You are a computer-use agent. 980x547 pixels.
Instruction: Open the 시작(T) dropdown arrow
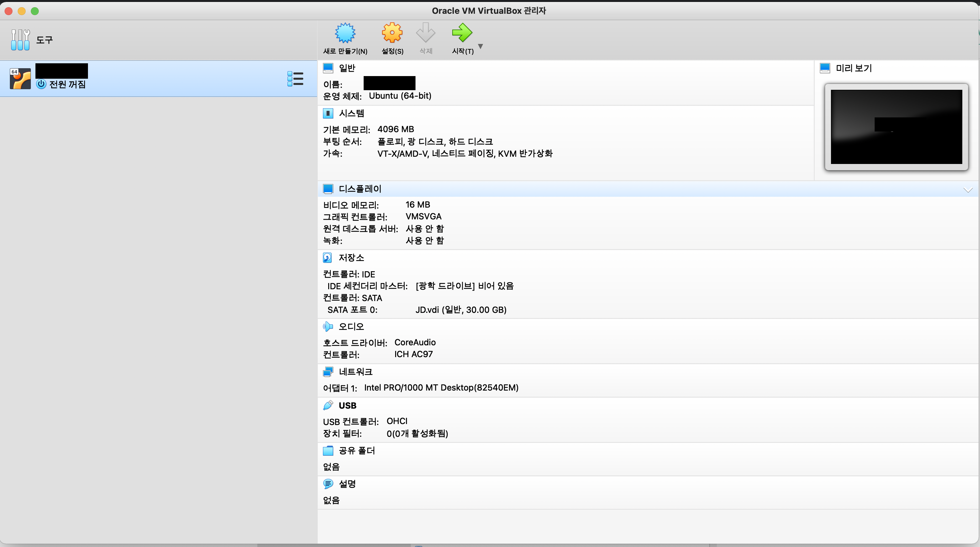tap(480, 46)
